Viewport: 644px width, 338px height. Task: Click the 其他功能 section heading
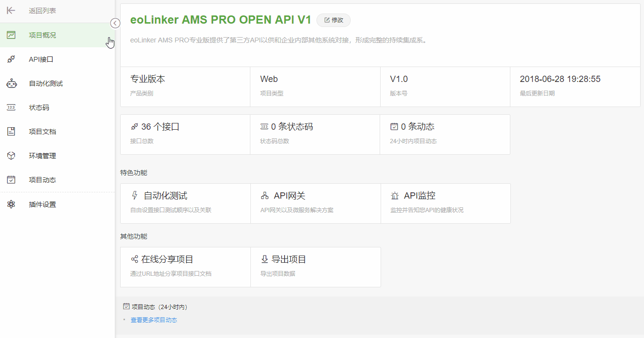[x=134, y=236]
